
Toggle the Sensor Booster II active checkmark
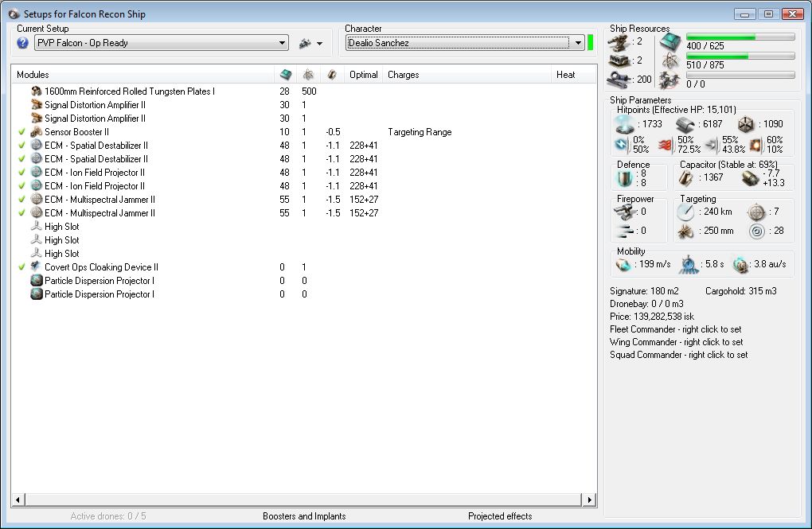(21, 131)
